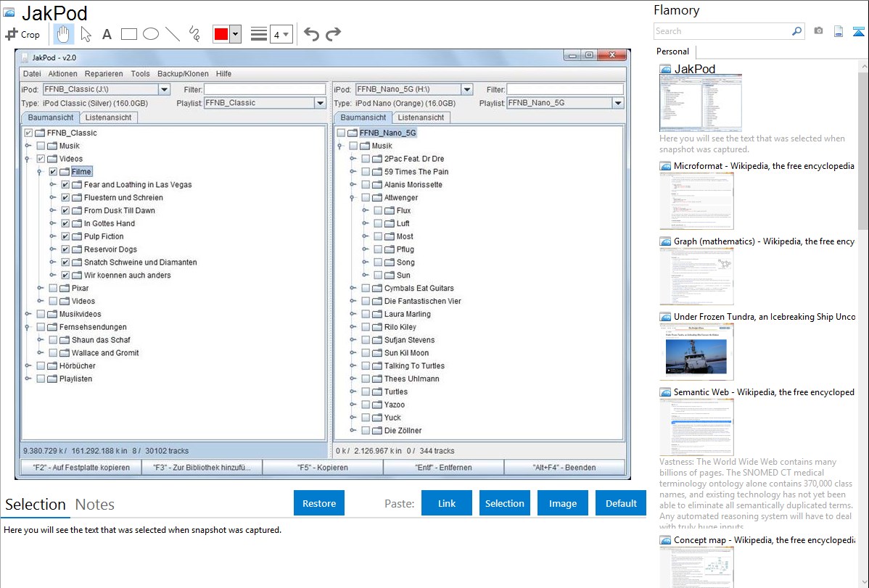The width and height of the screenshot is (869, 588).
Task: Open the Under Frozen Tundra snapshot thumbnail
Action: click(x=696, y=353)
